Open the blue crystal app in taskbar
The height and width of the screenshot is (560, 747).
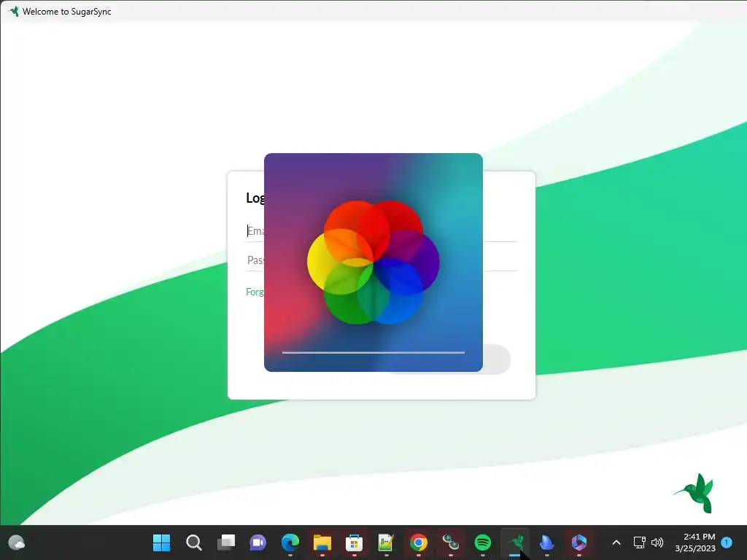coord(547,542)
